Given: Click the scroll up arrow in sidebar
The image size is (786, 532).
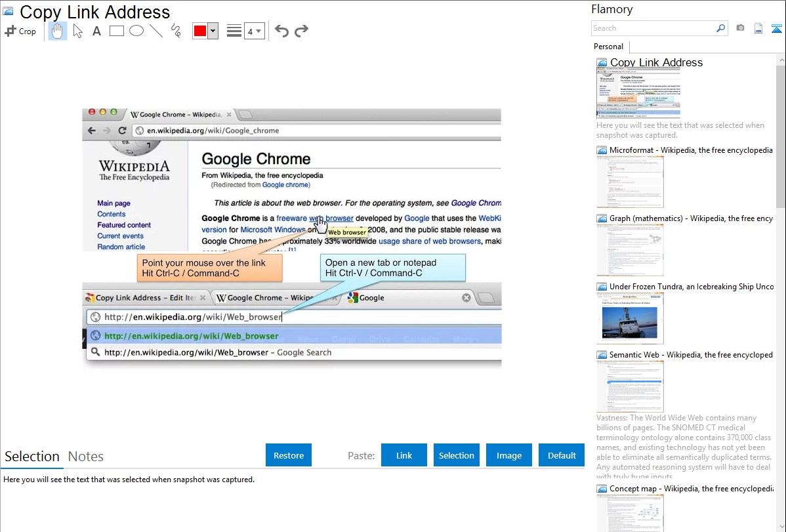Looking at the screenshot, I should point(781,60).
